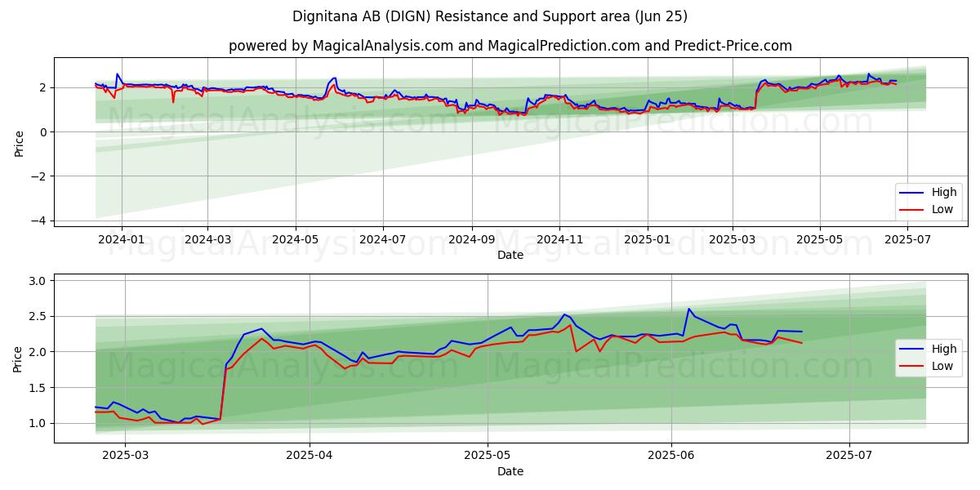Click the early-June 2025 high price peak in bottom chart
Screen dimensions: 980x490
click(x=688, y=309)
